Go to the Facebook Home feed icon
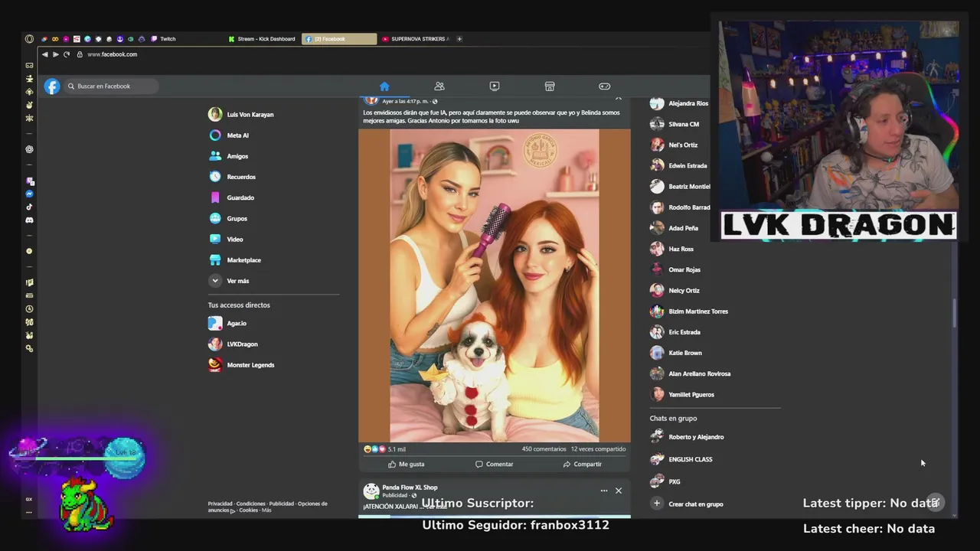This screenshot has width=980, height=551. click(x=384, y=86)
